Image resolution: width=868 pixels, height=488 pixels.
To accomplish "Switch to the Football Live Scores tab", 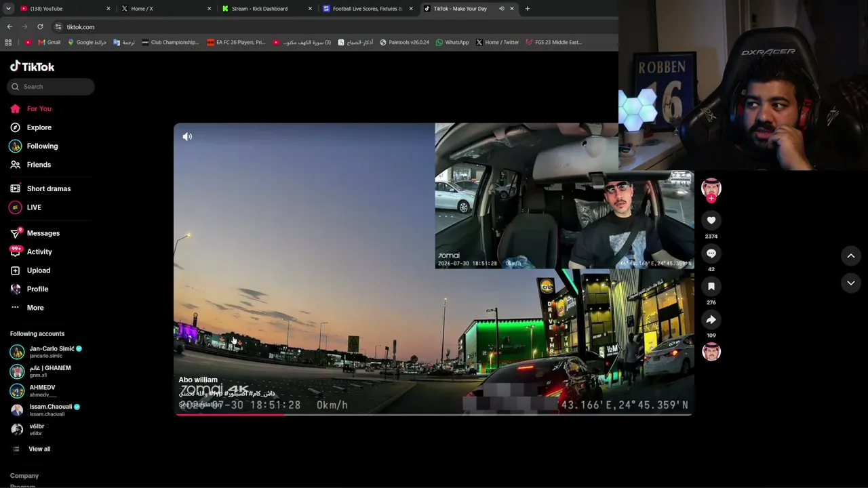I will pyautogui.click(x=368, y=9).
